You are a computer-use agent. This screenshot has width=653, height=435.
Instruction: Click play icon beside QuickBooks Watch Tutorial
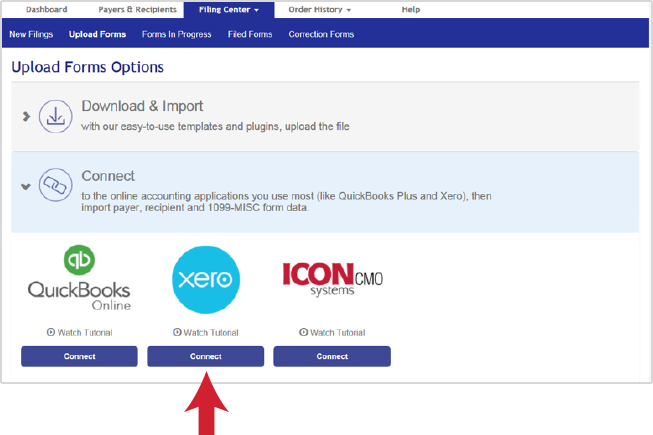[x=51, y=332]
